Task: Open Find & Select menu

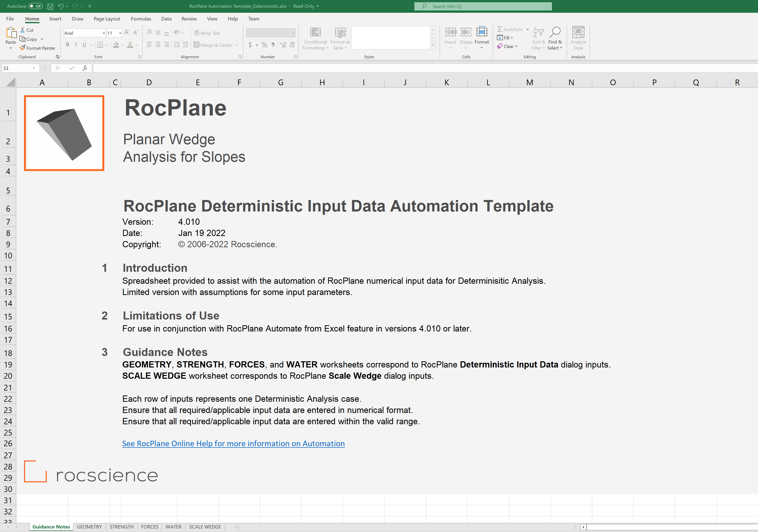Action: coord(555,38)
